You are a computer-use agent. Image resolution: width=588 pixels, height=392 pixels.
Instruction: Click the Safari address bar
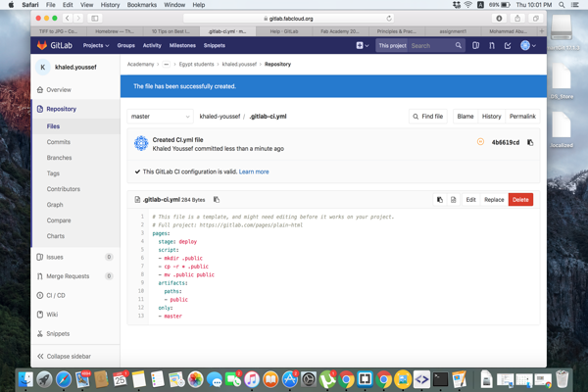(x=288, y=19)
